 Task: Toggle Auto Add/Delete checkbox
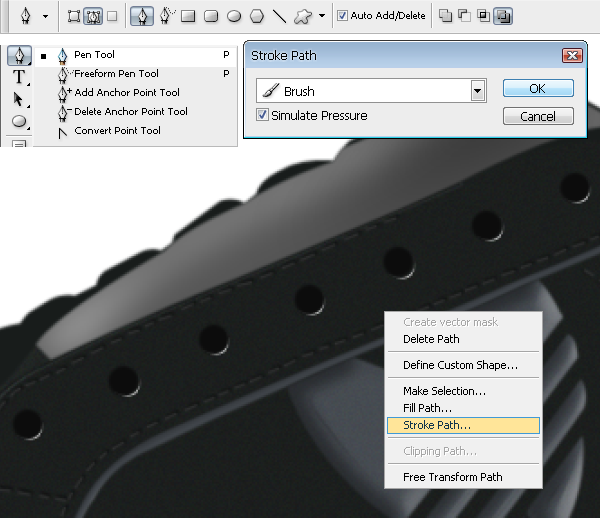[342, 16]
